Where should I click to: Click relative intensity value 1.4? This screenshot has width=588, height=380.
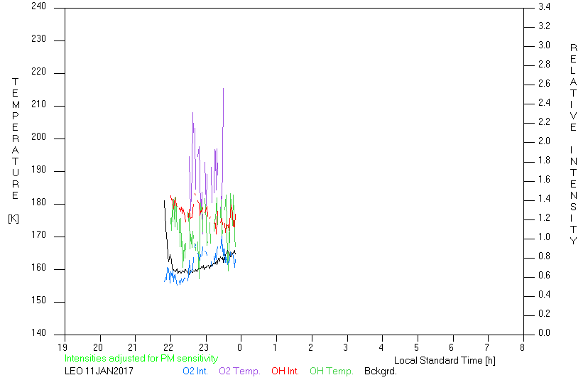click(544, 198)
